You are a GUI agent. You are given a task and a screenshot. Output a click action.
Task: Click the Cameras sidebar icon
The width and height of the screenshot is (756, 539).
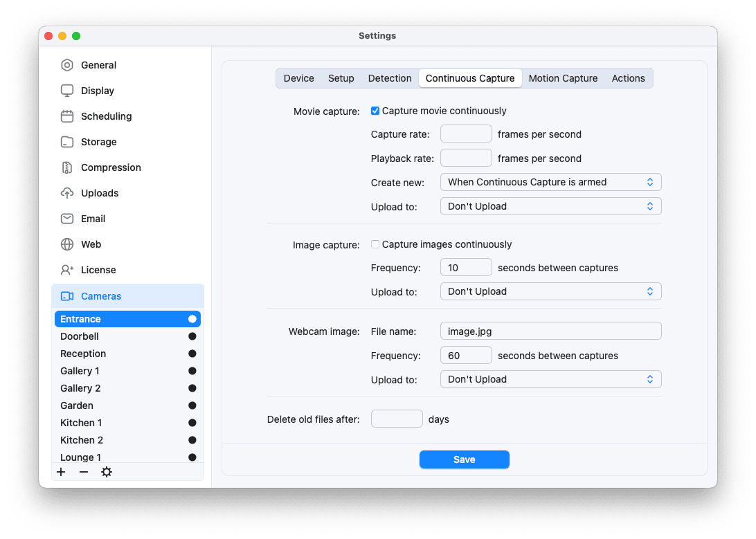click(66, 295)
